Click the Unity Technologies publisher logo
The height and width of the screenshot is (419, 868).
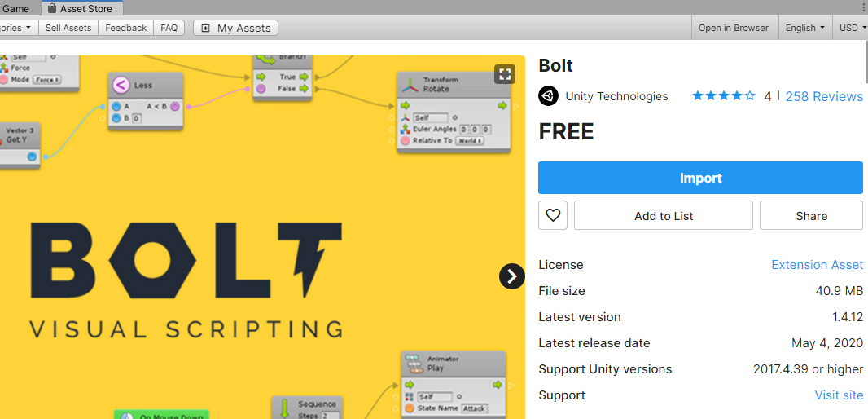[548, 96]
